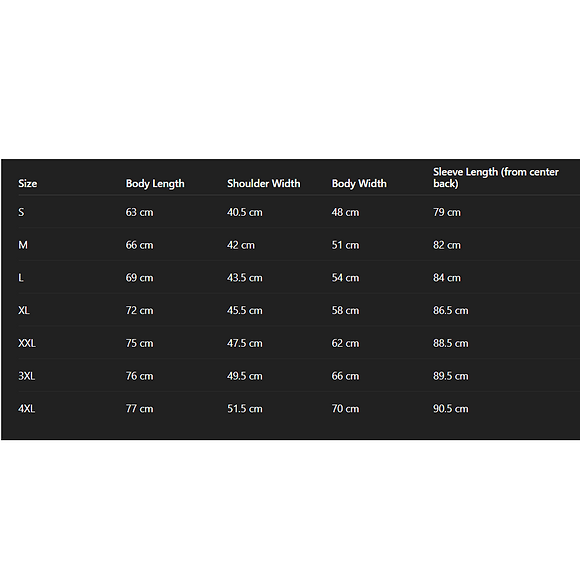Select the S size row label
The width and height of the screenshot is (580, 580).
point(21,212)
